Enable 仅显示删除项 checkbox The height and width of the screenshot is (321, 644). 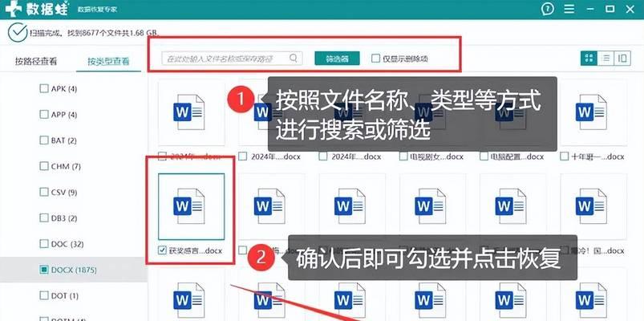375,59
